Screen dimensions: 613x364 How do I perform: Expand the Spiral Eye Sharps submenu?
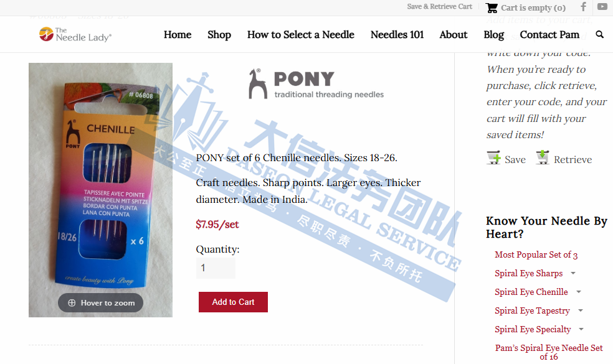click(573, 273)
